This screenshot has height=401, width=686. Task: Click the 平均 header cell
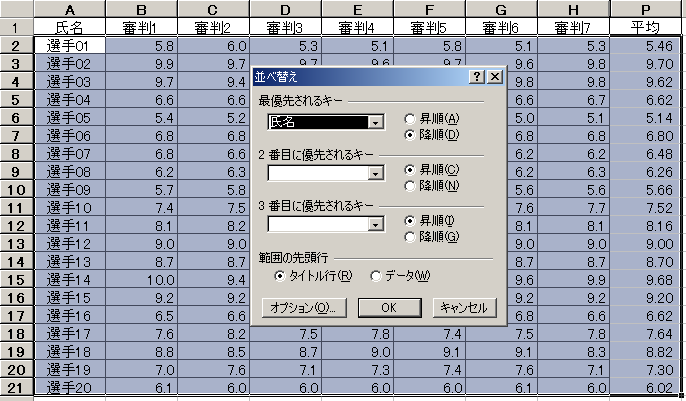[646, 28]
